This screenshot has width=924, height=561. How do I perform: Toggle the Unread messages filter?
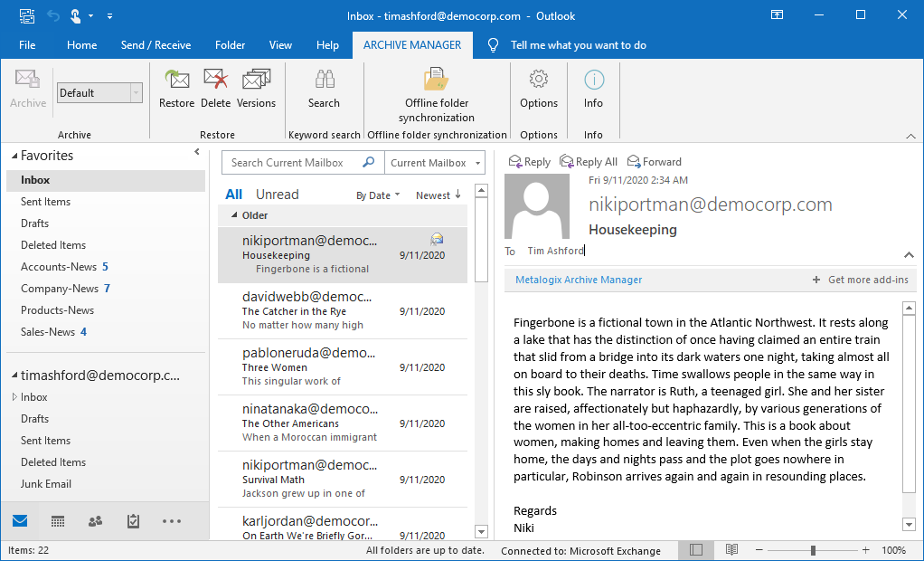tap(277, 195)
